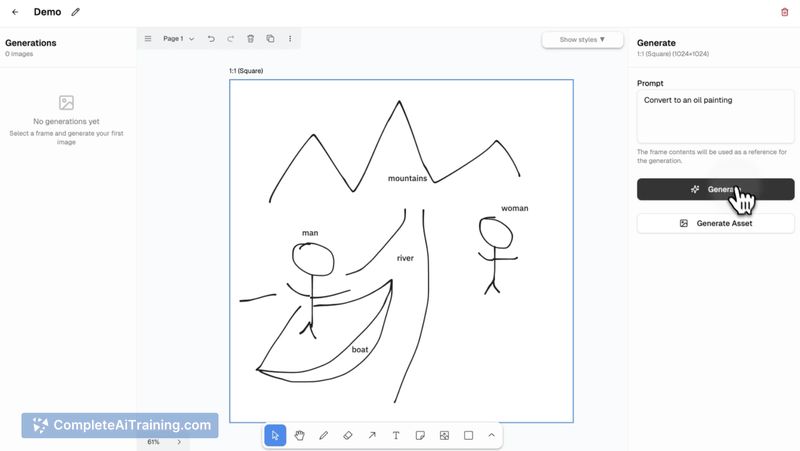800x451 pixels.
Task: Select the Draw pencil tool
Action: click(323, 435)
